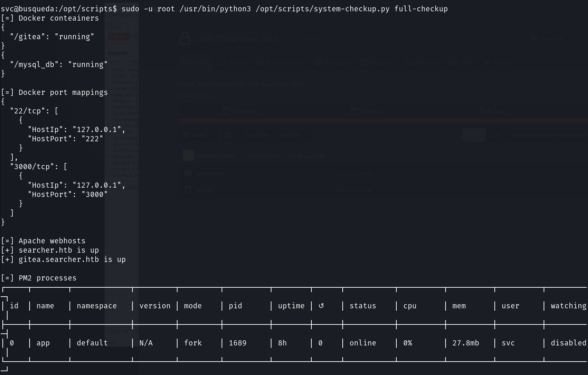Open the RSS feed icon beside Searcher_site
Screen dimensions: 588x375
[x=286, y=39]
